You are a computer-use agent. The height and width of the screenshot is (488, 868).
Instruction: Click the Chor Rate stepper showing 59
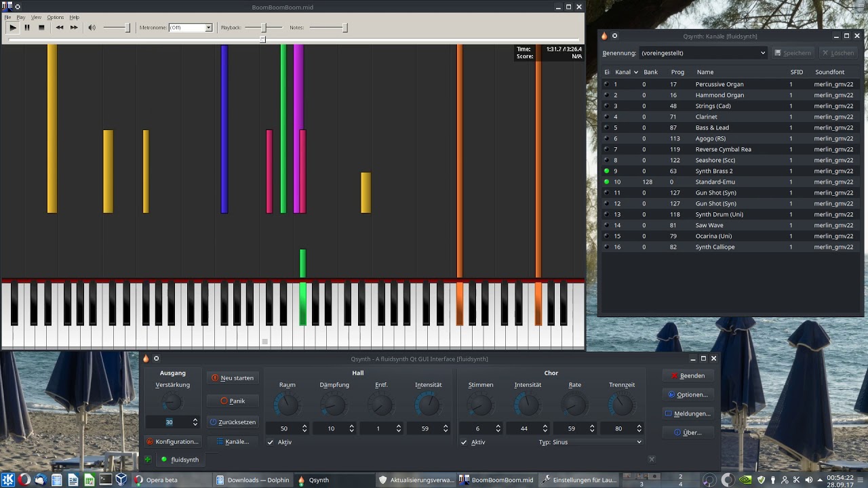click(574, 428)
